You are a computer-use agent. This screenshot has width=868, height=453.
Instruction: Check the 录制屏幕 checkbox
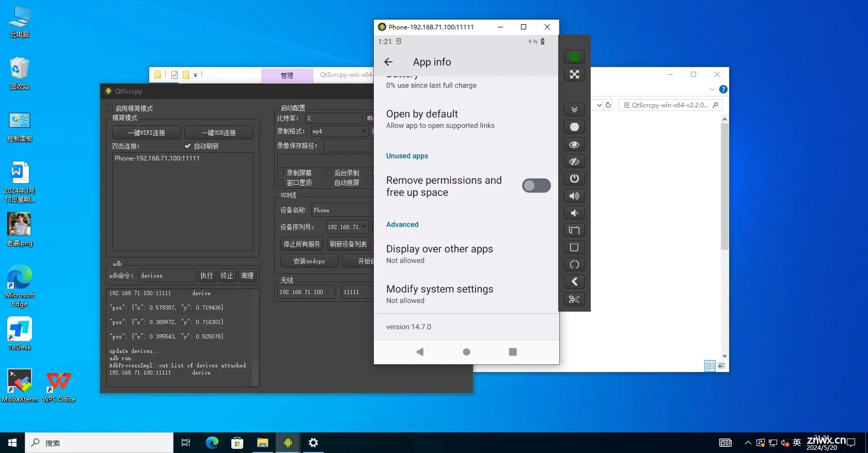(x=281, y=173)
